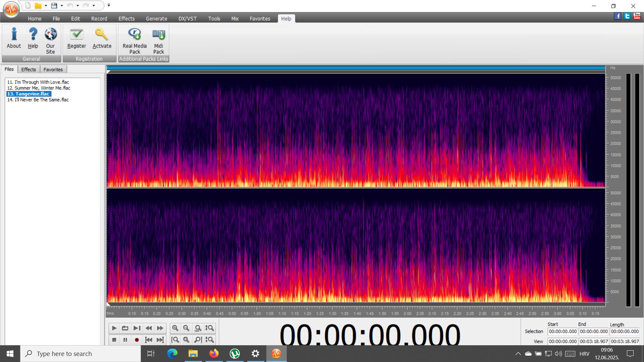644x362 pixels.
Task: Switch to the Home ribbon tab
Action: pos(35,19)
